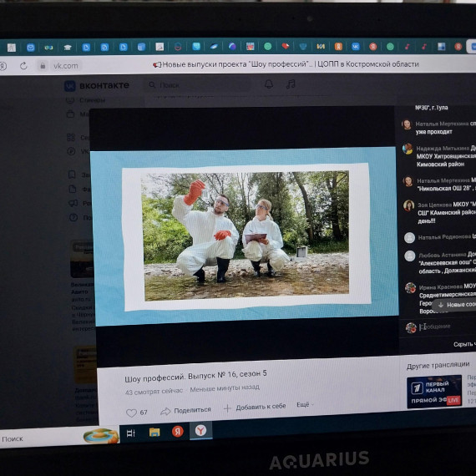Click the vk.com address field

click(66, 66)
